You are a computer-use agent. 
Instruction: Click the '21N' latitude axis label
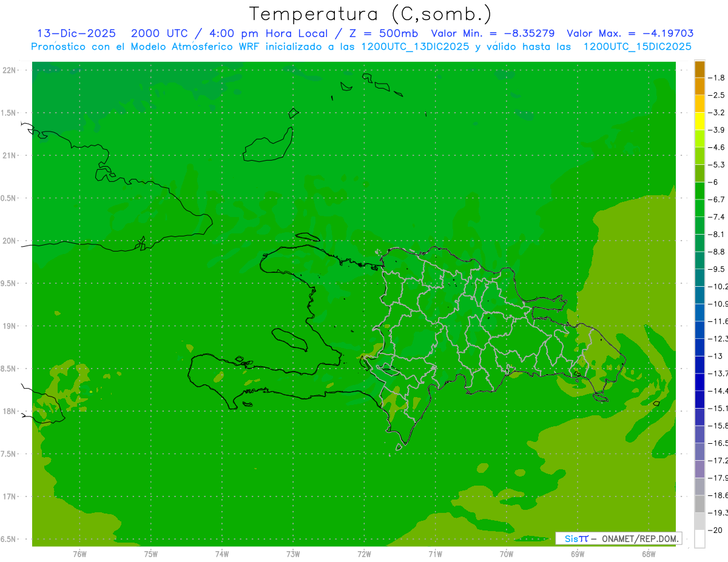[x=9, y=155]
